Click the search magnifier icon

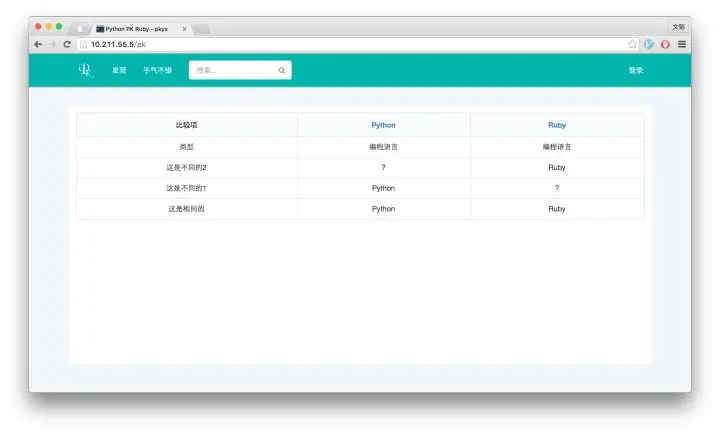click(282, 70)
